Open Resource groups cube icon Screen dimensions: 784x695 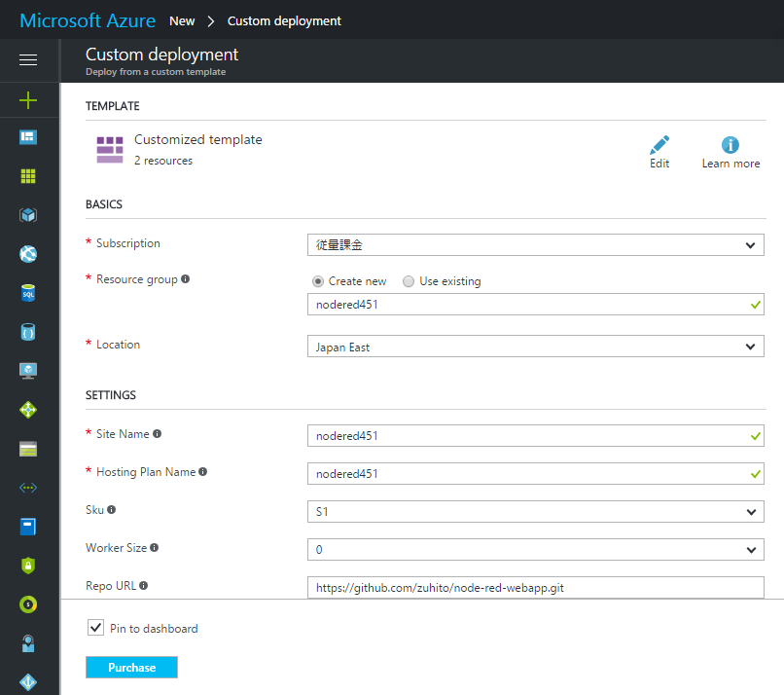(28, 215)
